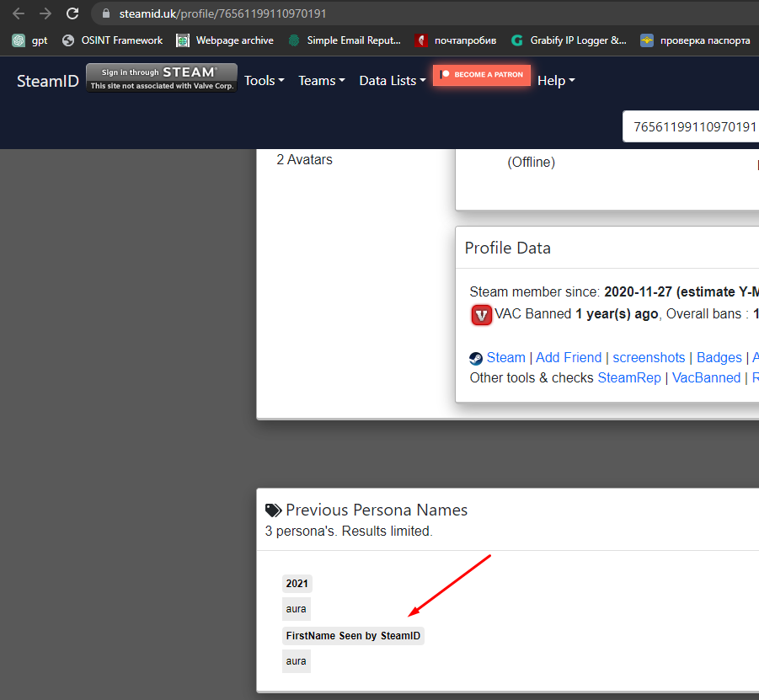Click Sign in through Steam button

(x=162, y=78)
